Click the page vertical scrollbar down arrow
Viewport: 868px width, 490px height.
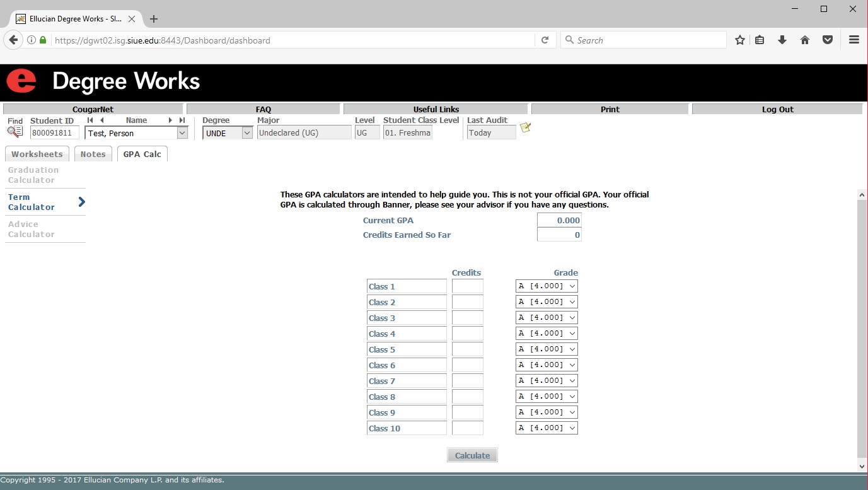point(862,466)
